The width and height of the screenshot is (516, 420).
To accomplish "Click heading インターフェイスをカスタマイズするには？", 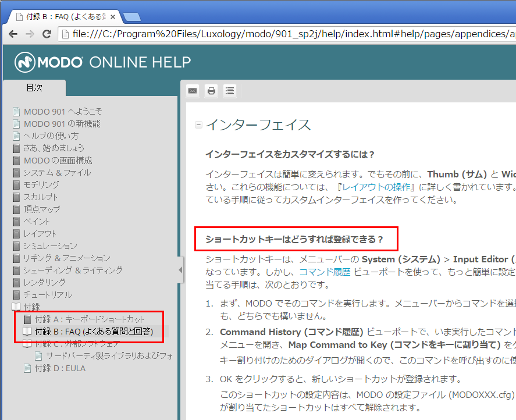I will click(x=290, y=154).
